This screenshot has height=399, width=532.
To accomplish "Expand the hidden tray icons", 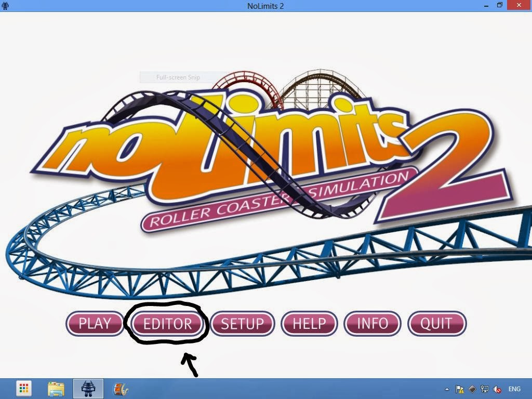I will [447, 389].
